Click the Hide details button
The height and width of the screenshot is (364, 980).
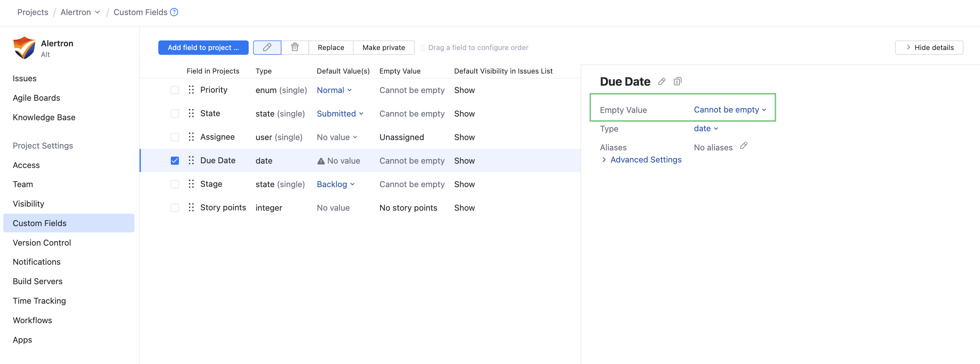929,47
